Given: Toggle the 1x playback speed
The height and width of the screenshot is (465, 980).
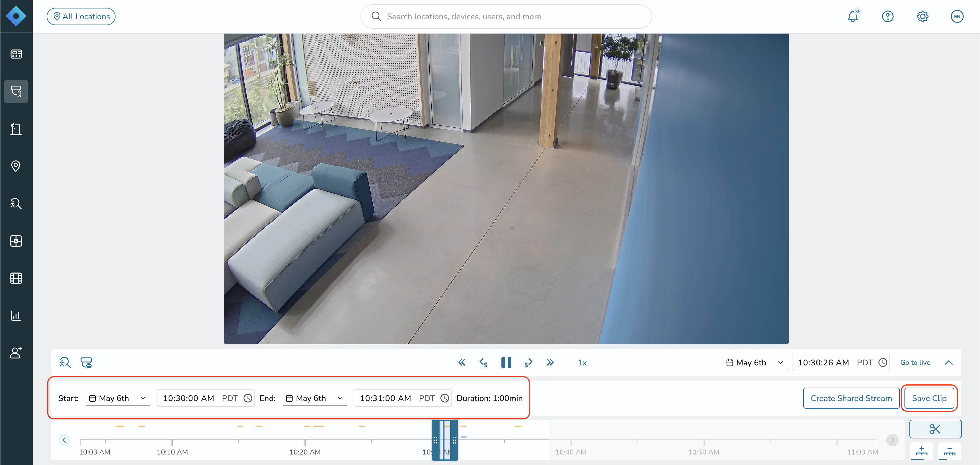Looking at the screenshot, I should tap(582, 363).
